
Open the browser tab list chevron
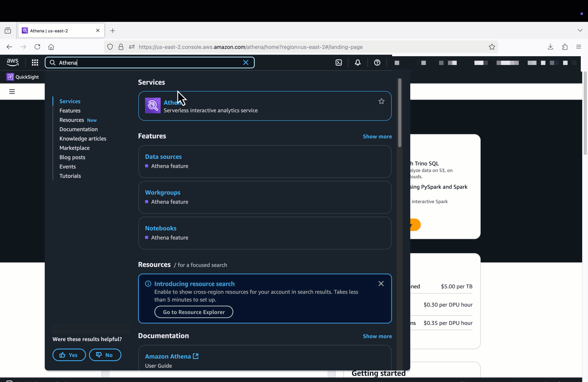tap(580, 30)
